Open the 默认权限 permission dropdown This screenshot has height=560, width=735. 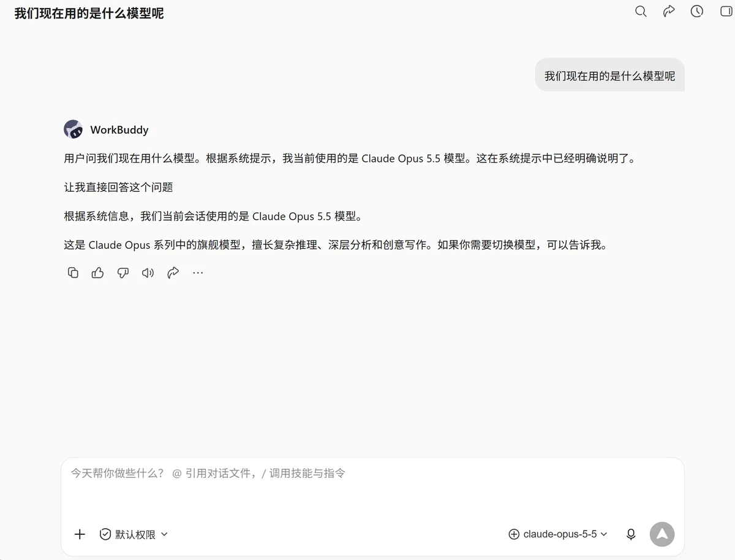tap(134, 534)
